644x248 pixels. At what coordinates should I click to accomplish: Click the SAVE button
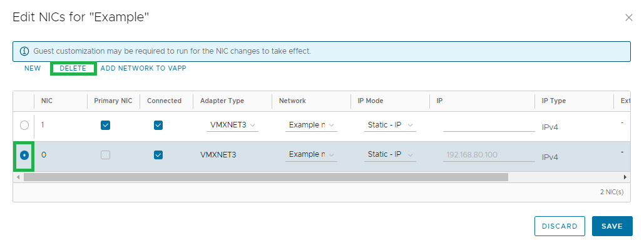[612, 226]
